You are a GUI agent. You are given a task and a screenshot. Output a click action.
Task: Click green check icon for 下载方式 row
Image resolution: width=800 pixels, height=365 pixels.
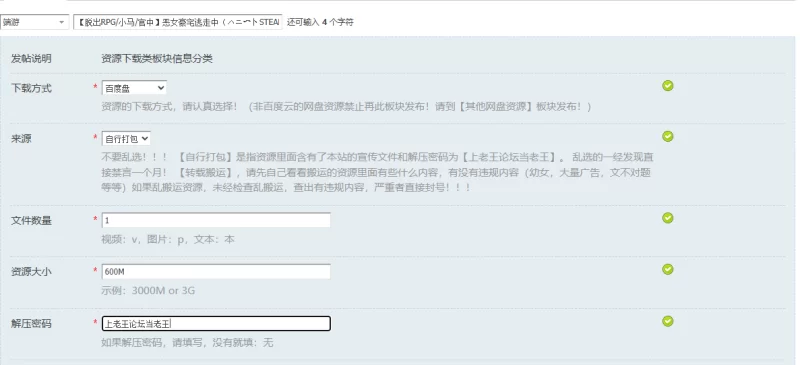pos(667,86)
